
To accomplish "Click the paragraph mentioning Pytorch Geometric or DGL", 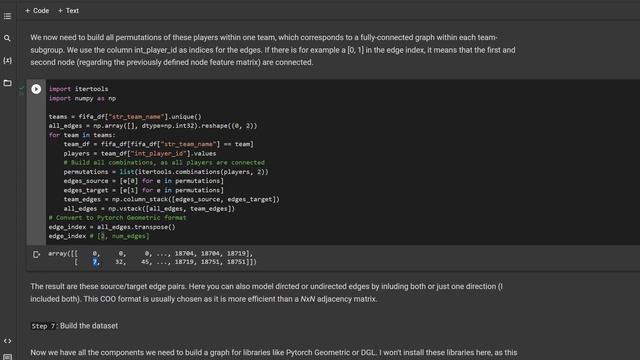I will click(x=273, y=352).
